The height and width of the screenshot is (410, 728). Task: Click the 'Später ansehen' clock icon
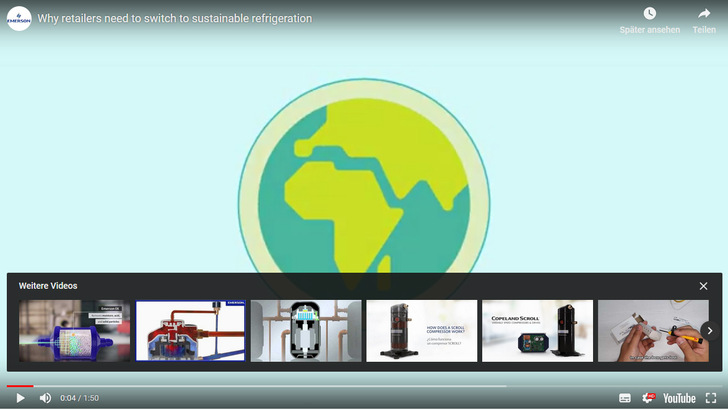click(x=649, y=14)
